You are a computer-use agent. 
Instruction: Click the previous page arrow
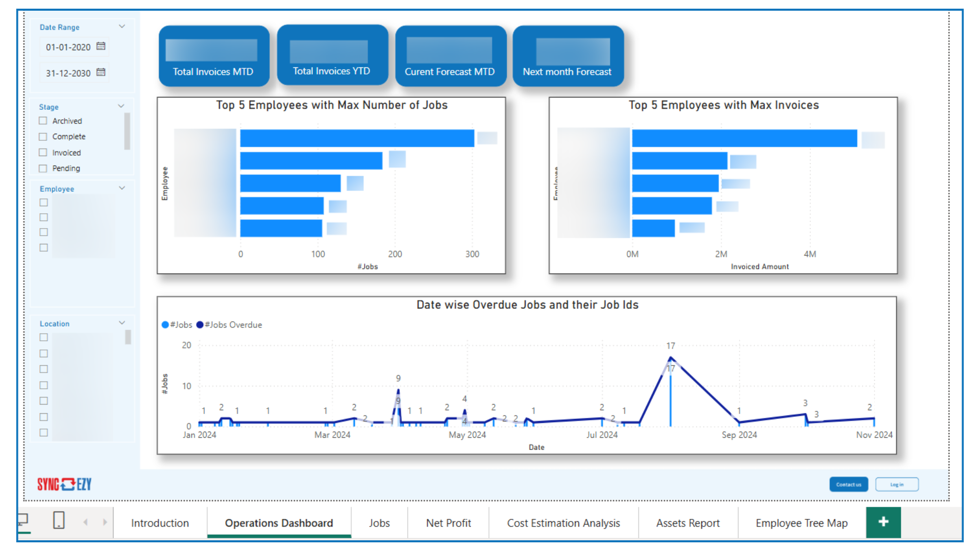point(86,522)
